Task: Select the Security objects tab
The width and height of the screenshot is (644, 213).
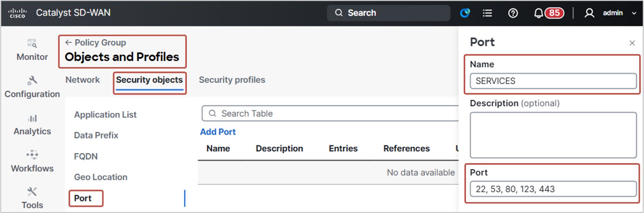Action: (149, 80)
